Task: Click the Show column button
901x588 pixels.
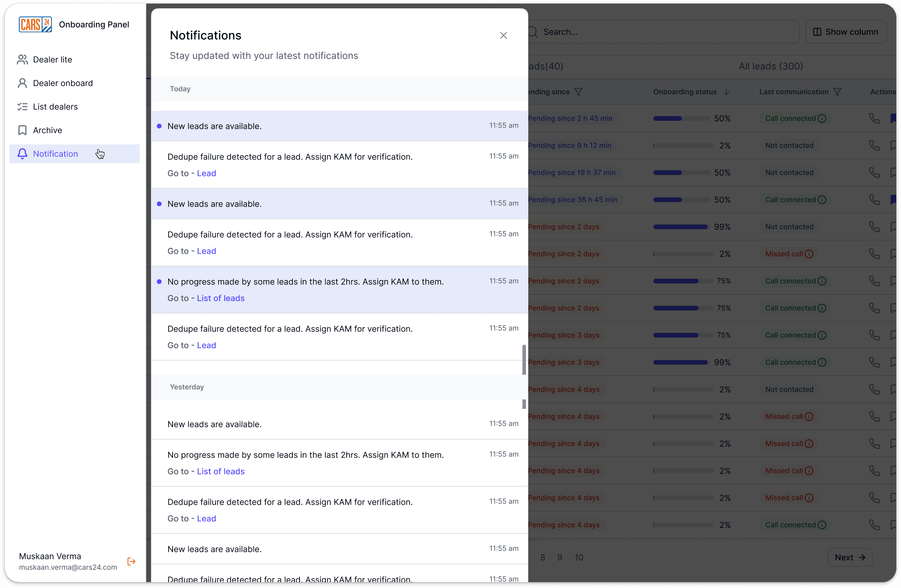Action: 846,32
